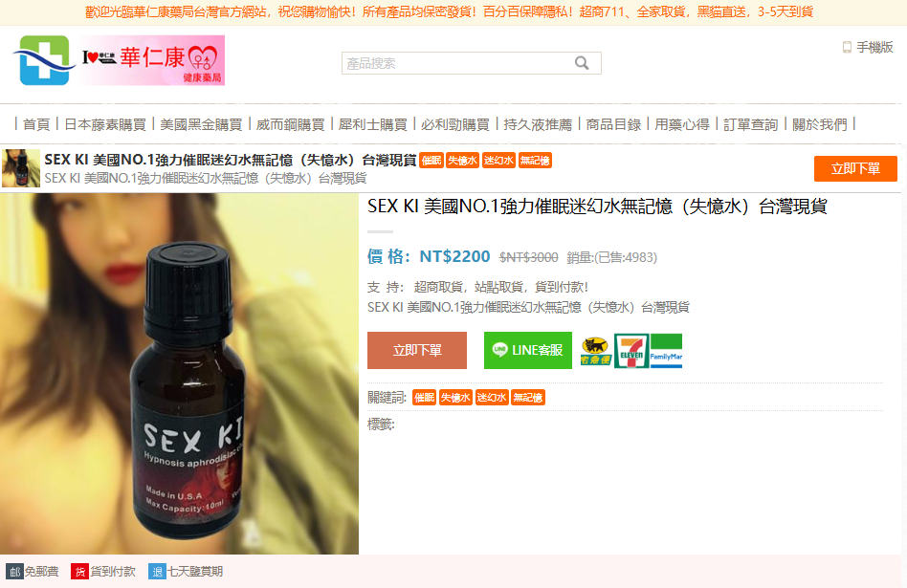Open the 商品目錄 product catalog menu

[x=613, y=124]
